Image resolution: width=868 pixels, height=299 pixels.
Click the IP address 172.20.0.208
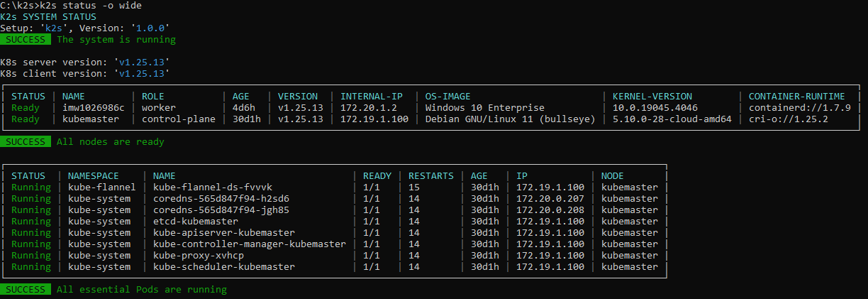[550, 210]
